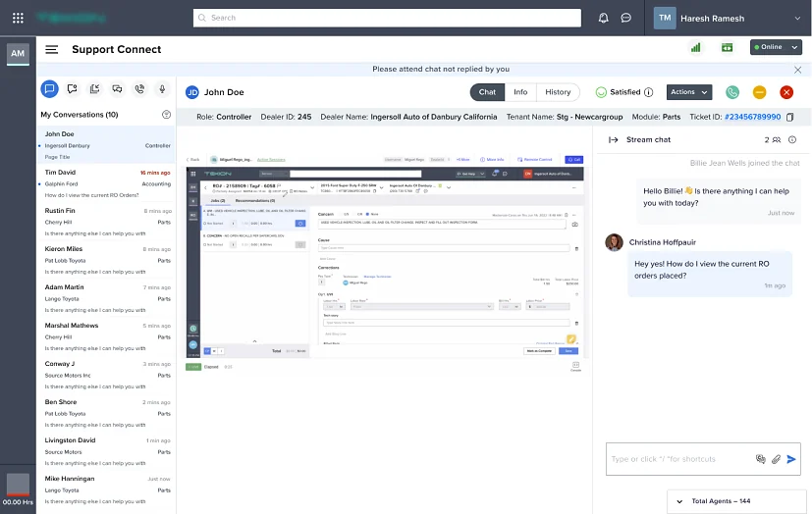
Task: Show info next to Satisfied
Action: tap(648, 92)
